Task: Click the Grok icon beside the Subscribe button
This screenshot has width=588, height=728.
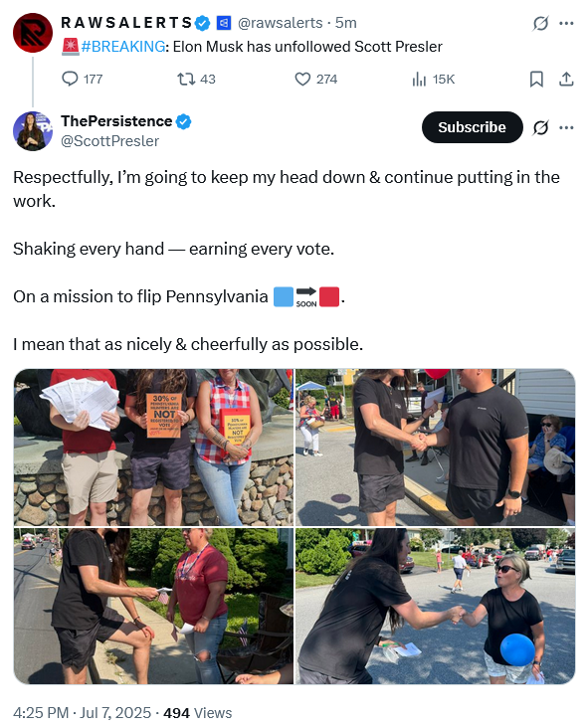Action: click(540, 127)
